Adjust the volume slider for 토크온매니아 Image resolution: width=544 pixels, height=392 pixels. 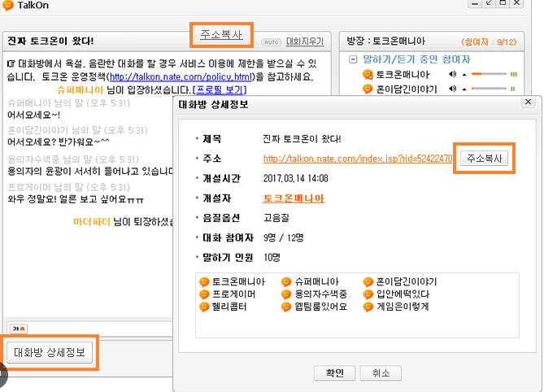click(489, 74)
